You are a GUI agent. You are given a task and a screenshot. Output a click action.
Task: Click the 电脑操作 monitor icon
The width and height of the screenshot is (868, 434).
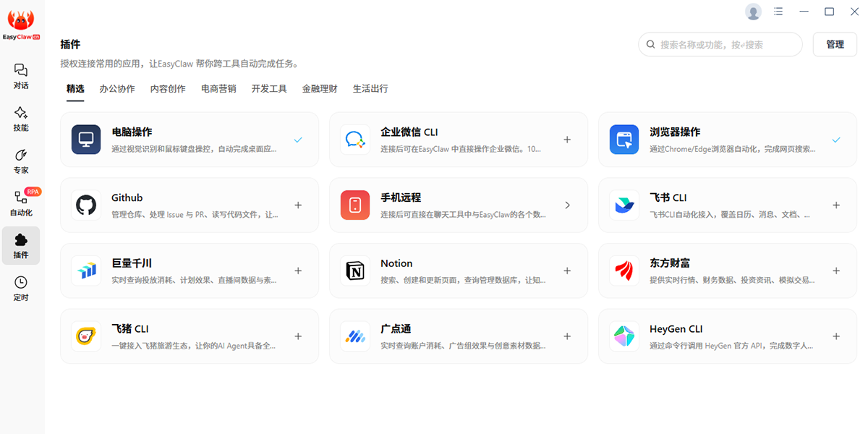[x=86, y=140]
